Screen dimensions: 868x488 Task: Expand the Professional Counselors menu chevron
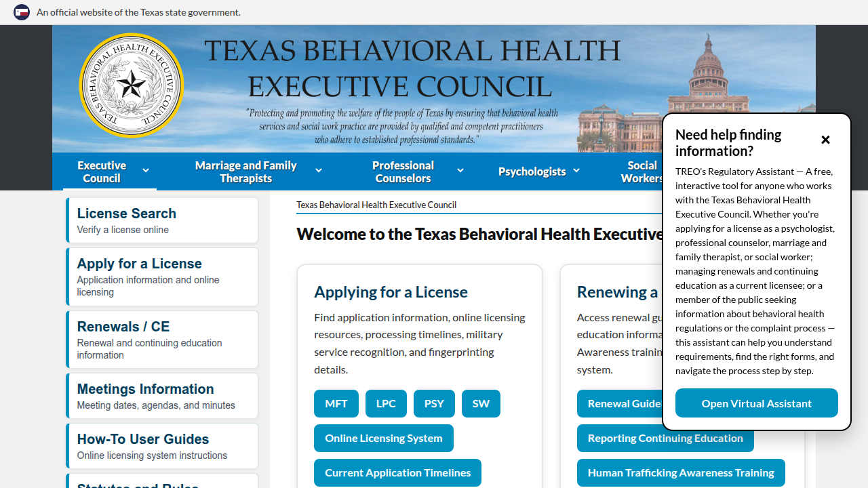tap(460, 171)
